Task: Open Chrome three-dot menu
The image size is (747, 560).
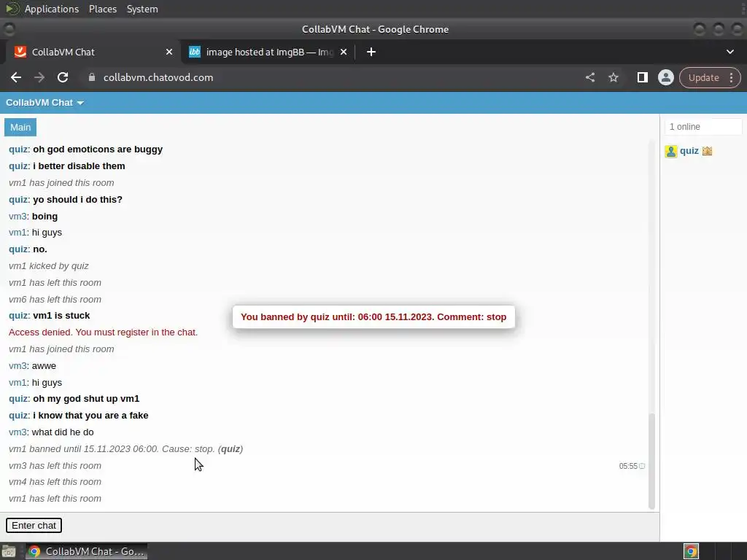Action: click(x=731, y=77)
